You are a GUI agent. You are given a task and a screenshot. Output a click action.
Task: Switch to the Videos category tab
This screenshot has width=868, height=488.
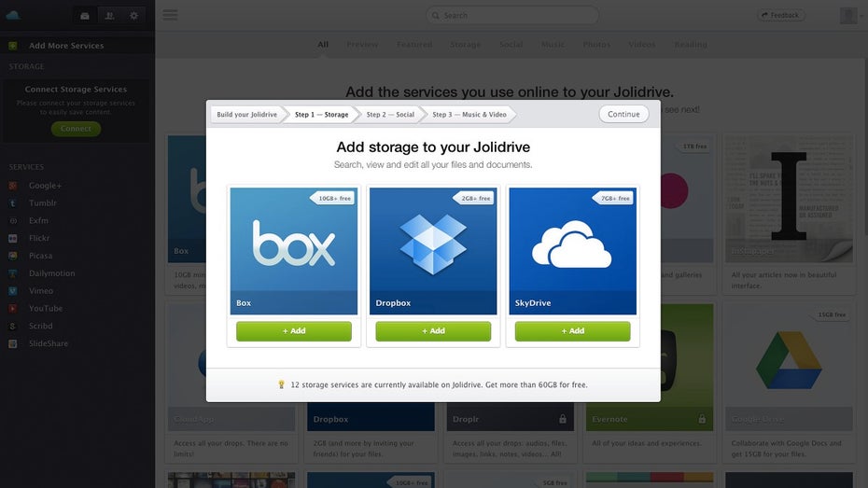642,44
